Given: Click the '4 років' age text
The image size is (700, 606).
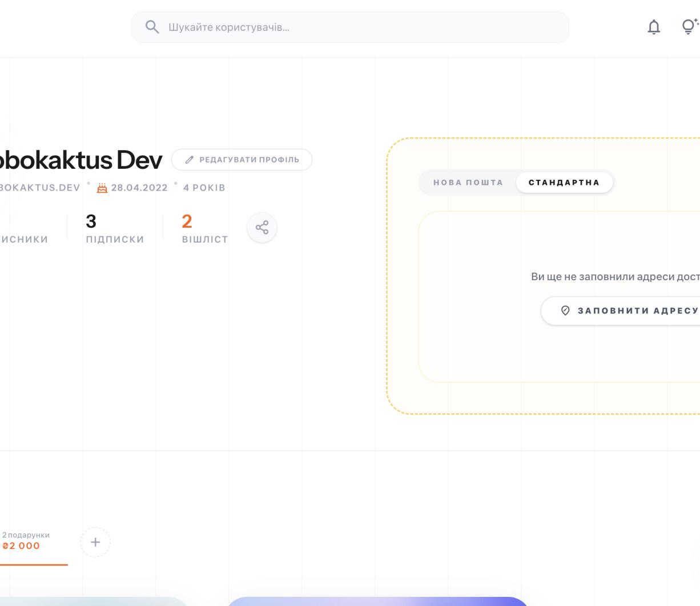Looking at the screenshot, I should pyautogui.click(x=204, y=188).
